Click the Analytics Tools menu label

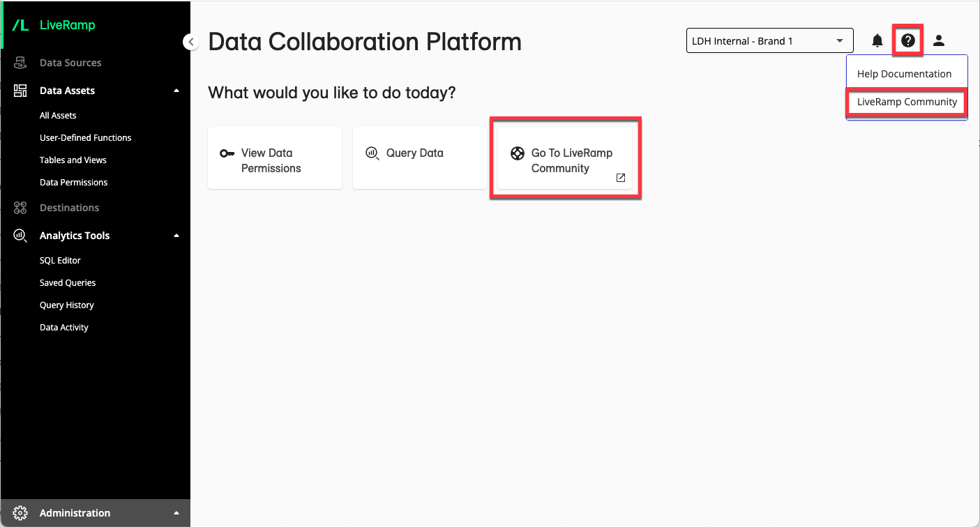point(75,236)
